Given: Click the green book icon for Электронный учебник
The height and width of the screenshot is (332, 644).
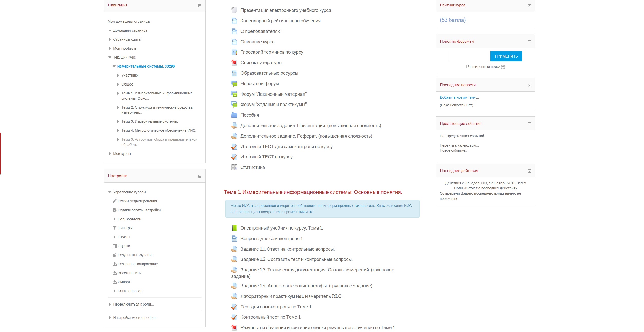Looking at the screenshot, I should click(x=234, y=228).
